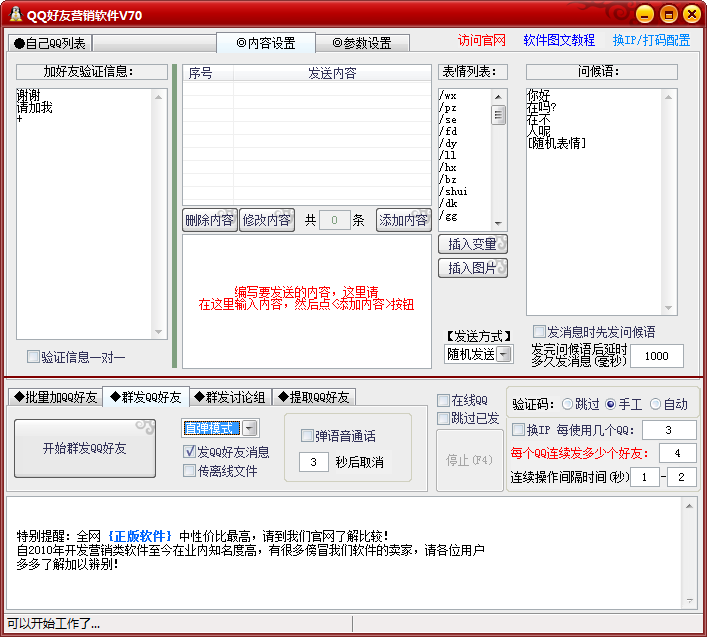Select the 批量加QQ好友 tab
Screen dimensions: 707x637
(55, 397)
